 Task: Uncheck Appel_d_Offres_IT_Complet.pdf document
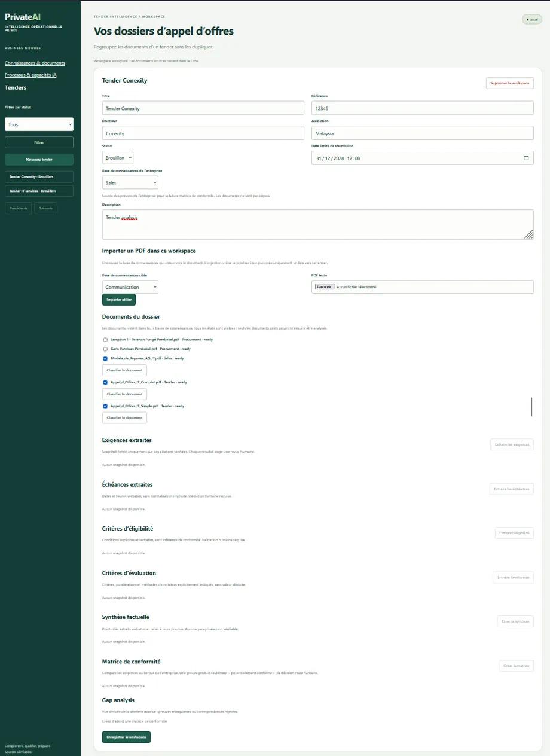click(105, 382)
